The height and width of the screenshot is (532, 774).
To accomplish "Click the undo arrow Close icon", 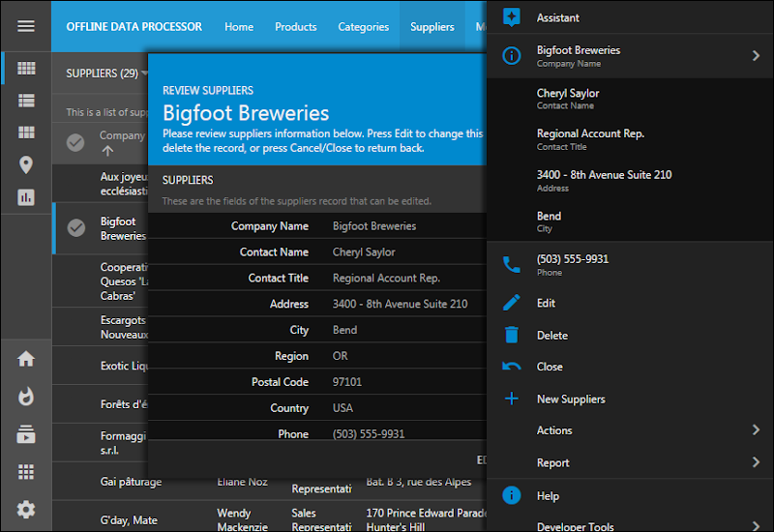I will coord(512,367).
